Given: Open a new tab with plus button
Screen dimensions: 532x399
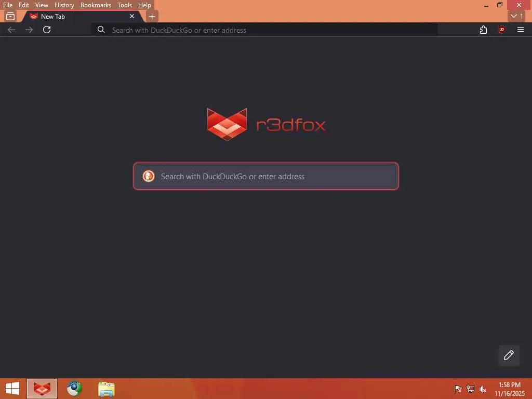Looking at the screenshot, I should tap(152, 16).
